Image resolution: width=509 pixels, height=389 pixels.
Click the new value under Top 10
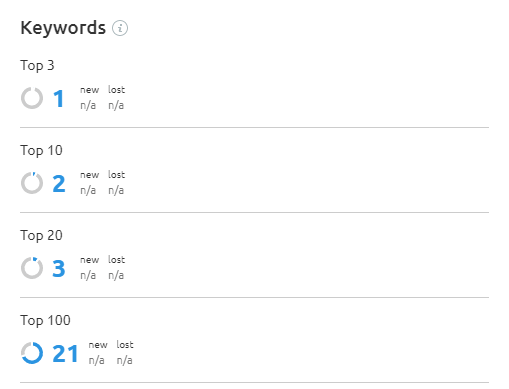[88, 190]
